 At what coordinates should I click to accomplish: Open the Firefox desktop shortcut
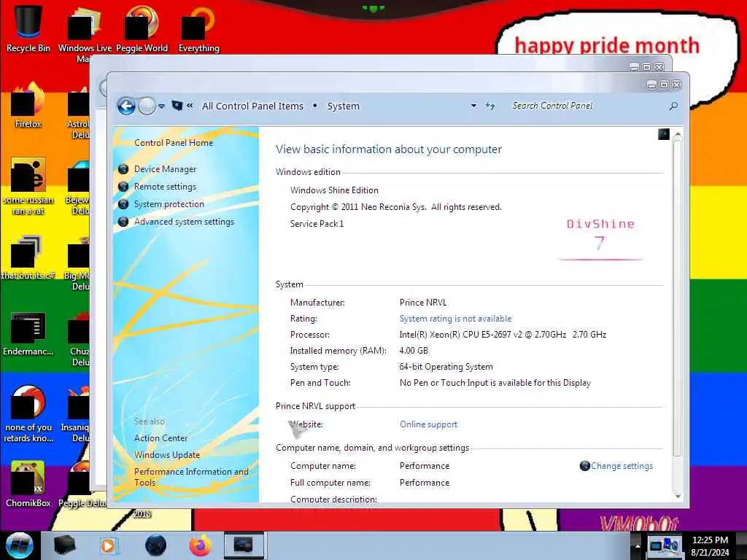click(x=28, y=106)
